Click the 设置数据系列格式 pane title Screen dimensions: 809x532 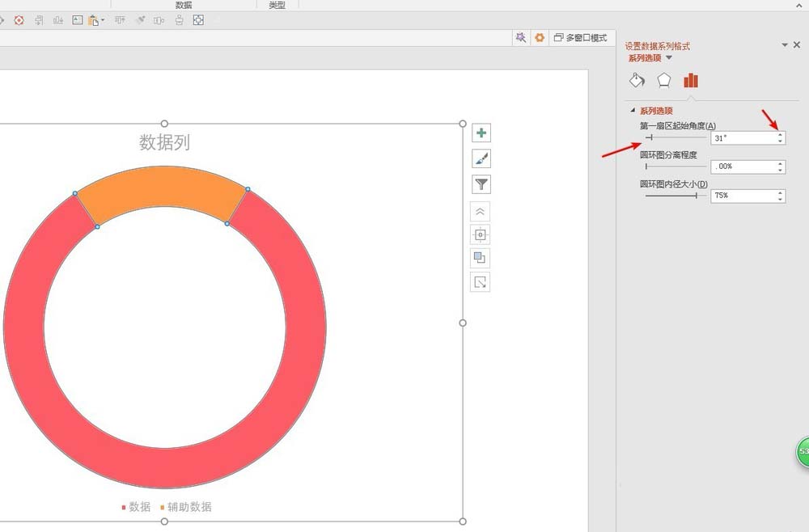[x=657, y=46]
